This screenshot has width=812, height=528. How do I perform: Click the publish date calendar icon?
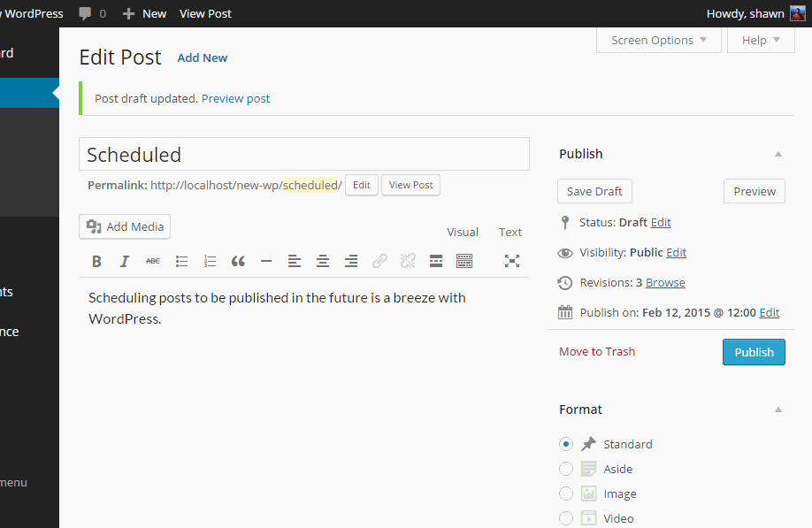[565, 313]
